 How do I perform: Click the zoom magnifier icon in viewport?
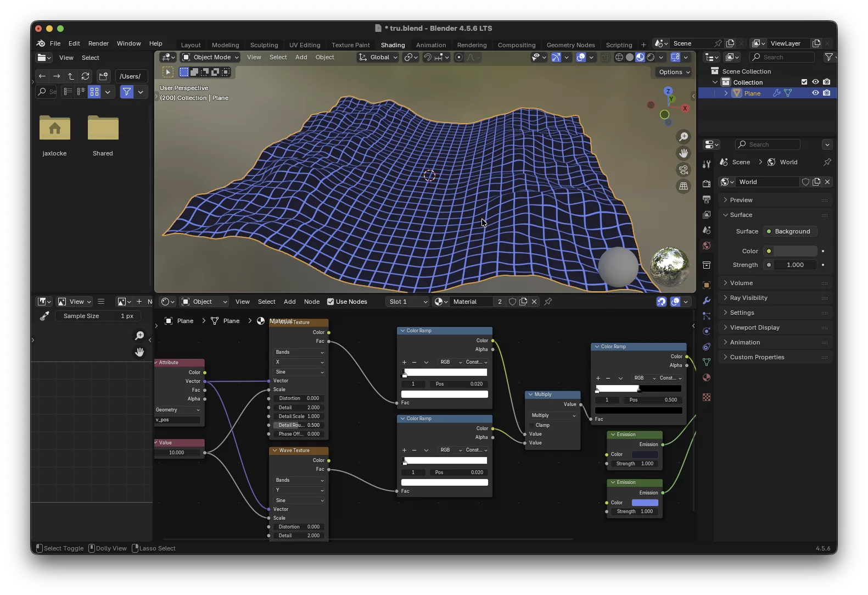pos(684,137)
